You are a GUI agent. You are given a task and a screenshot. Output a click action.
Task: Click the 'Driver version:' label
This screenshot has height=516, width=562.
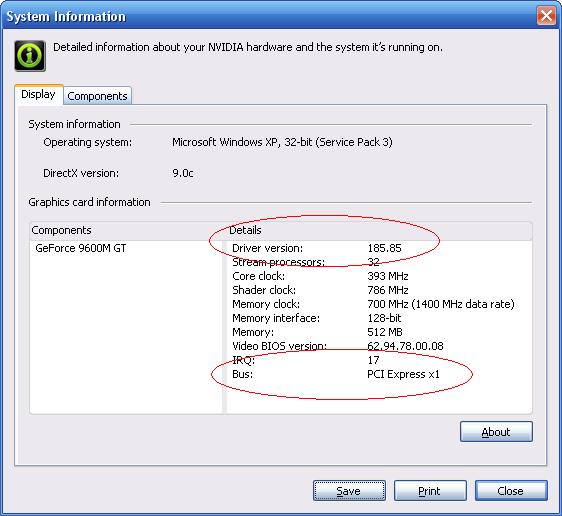pos(267,248)
